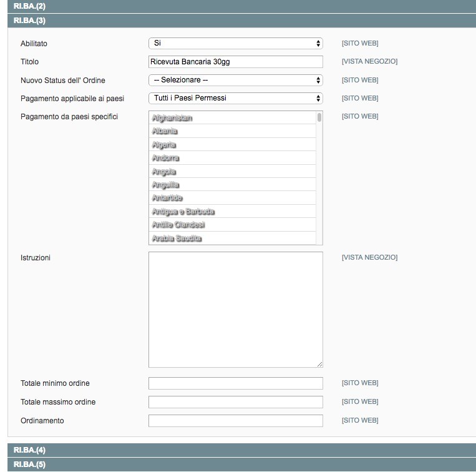
Task: Click SITO WEB scope beside Abilitato
Action: [x=360, y=44]
